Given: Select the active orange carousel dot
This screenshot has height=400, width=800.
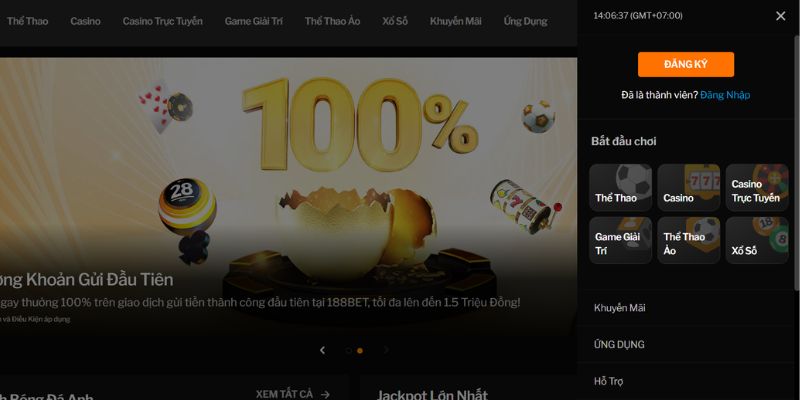Looking at the screenshot, I should [360, 351].
